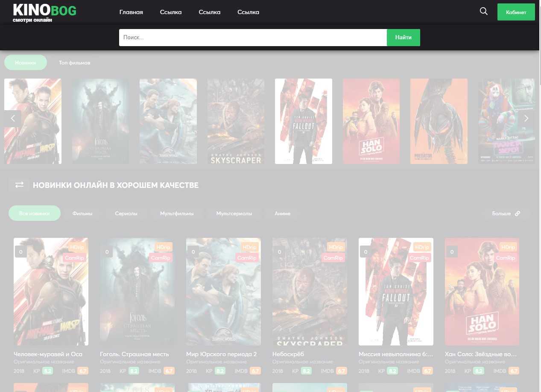The height and width of the screenshot is (392, 541).
Task: Open the Skyscraper carousel poster
Action: [x=236, y=121]
